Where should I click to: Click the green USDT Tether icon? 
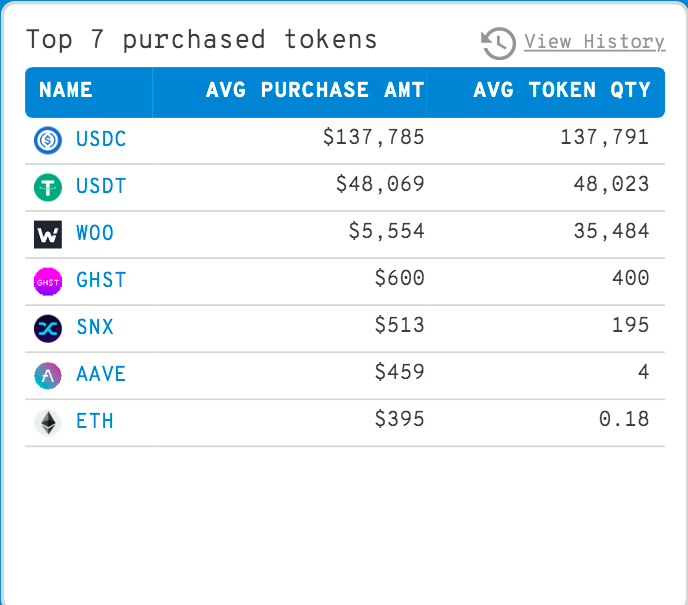pos(48,187)
